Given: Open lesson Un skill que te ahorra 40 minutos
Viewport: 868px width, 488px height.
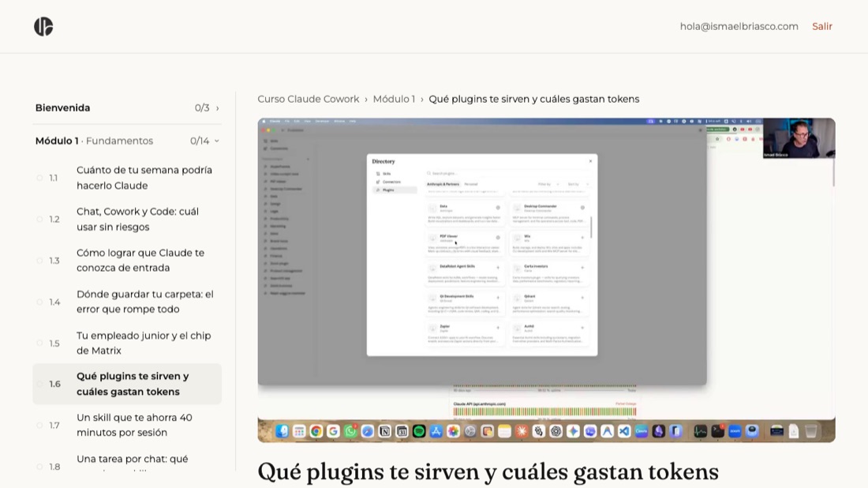Looking at the screenshot, I should (134, 425).
